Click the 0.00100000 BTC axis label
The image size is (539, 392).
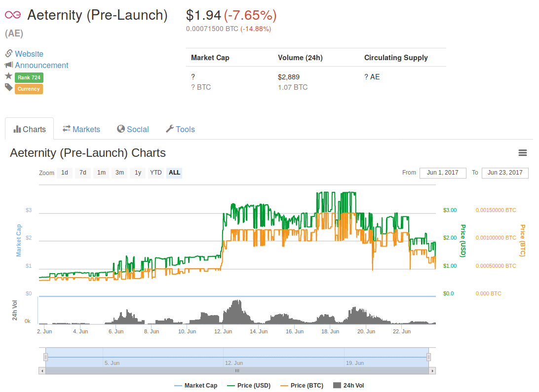pos(496,238)
